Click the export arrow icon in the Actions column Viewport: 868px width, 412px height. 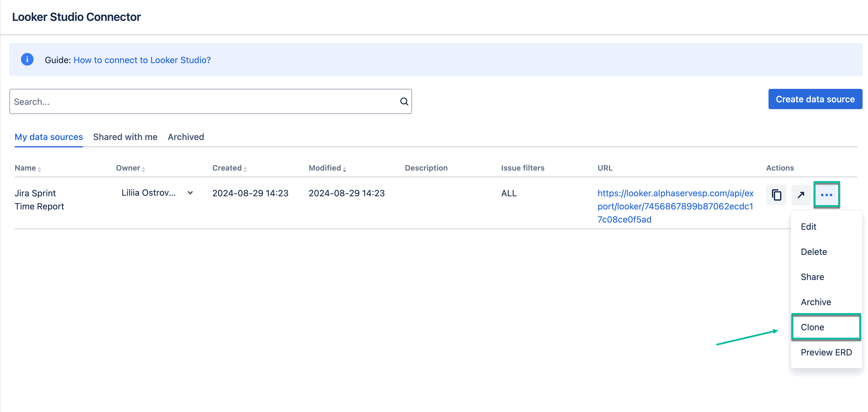(801, 195)
